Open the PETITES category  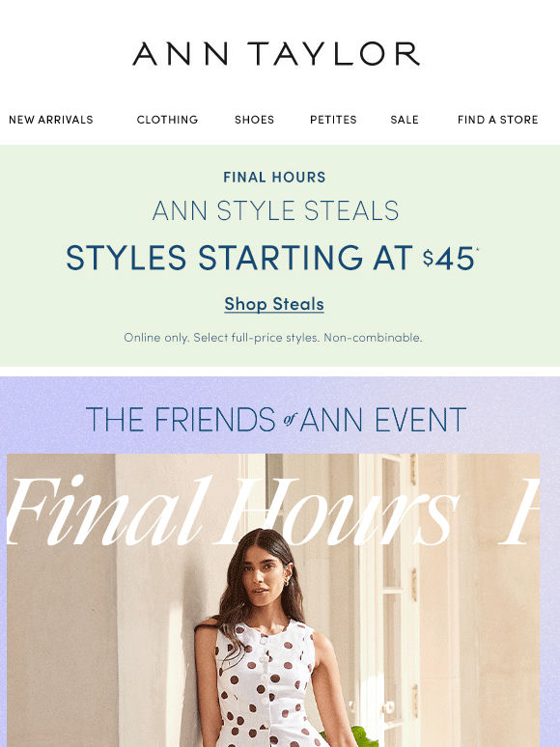point(333,120)
